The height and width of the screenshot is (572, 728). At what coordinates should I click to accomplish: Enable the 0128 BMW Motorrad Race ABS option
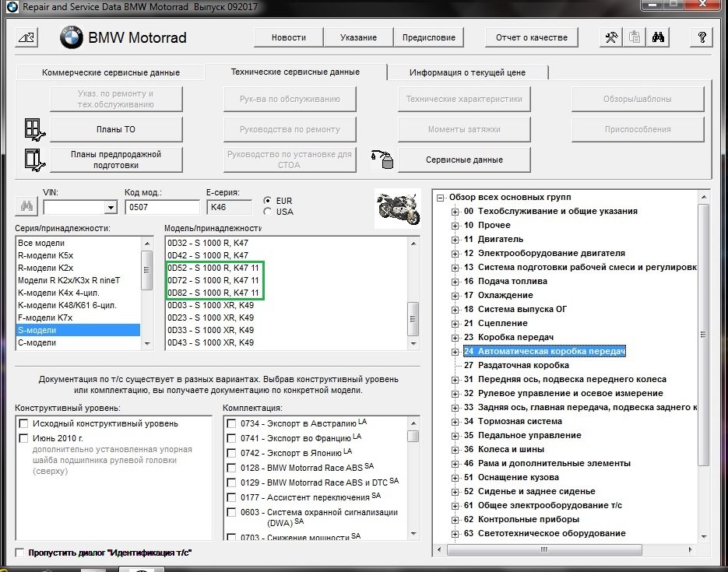[231, 468]
